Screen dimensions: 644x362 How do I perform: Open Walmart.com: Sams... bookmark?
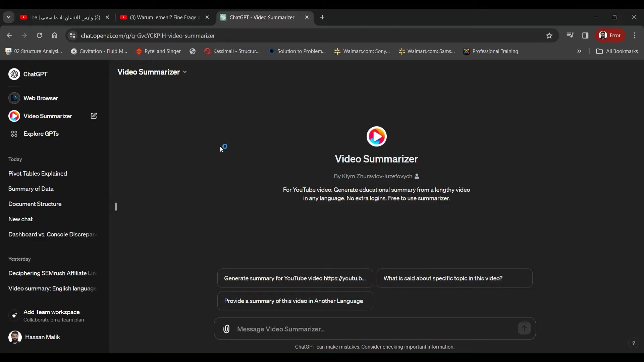click(426, 51)
